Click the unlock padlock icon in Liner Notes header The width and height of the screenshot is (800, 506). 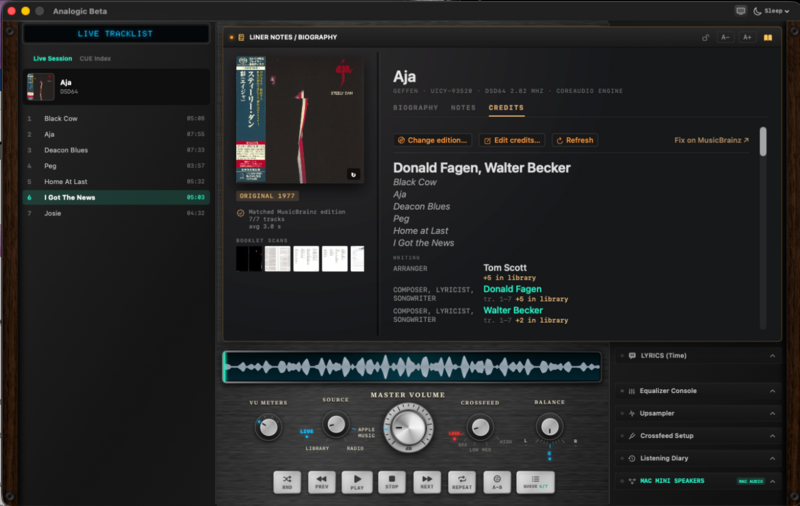pos(706,37)
